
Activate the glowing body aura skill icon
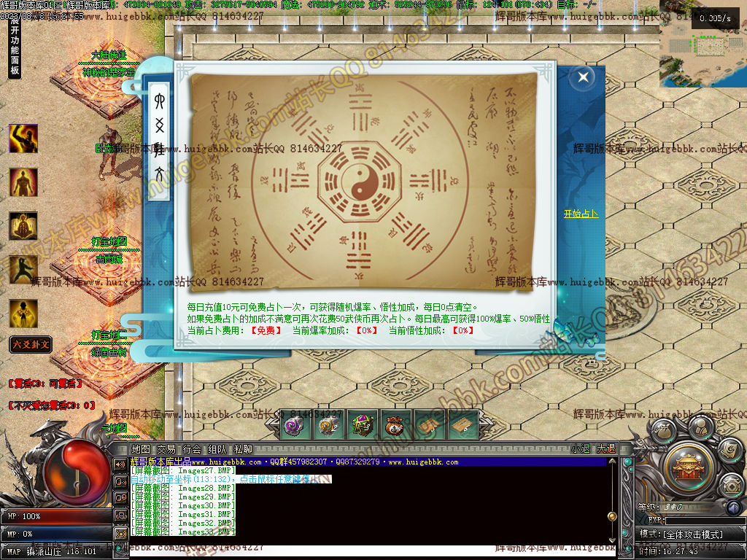pyautogui.click(x=23, y=182)
